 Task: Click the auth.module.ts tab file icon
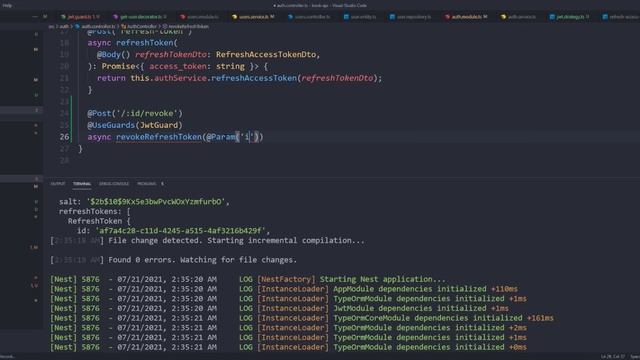[447, 17]
